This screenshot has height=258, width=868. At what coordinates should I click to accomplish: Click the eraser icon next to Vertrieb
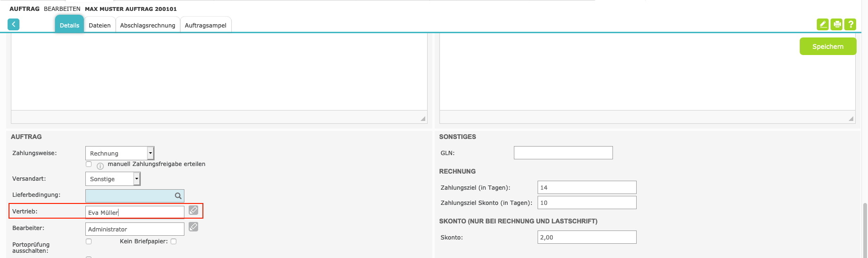pos(193,210)
